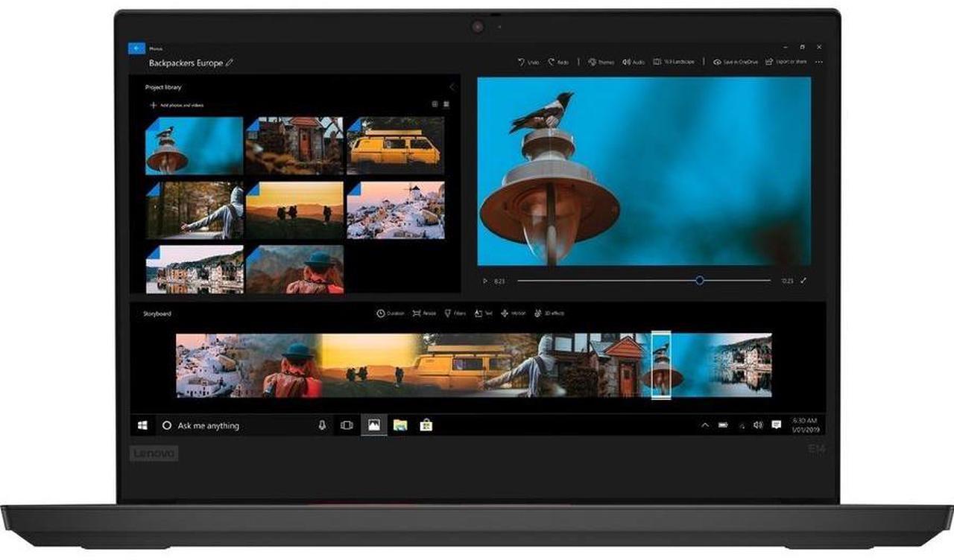
Task: Click the preview seek bar handle
Action: (x=699, y=280)
